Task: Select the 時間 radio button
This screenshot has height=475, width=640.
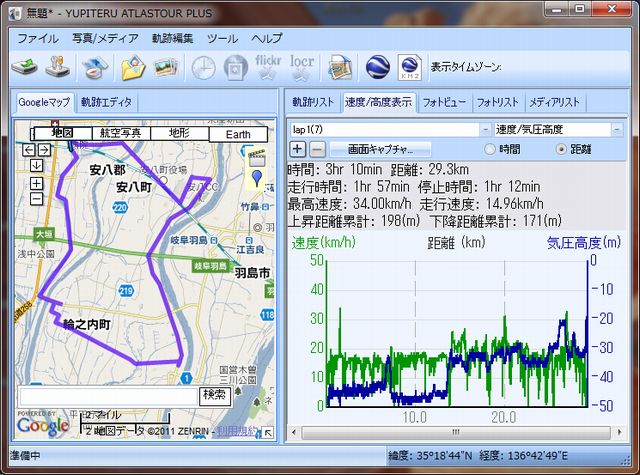Action: point(489,149)
